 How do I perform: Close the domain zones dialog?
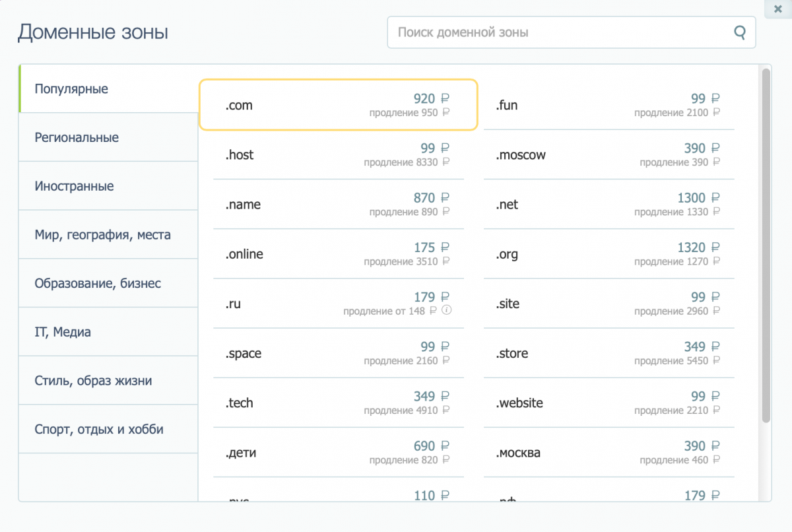tap(777, 9)
